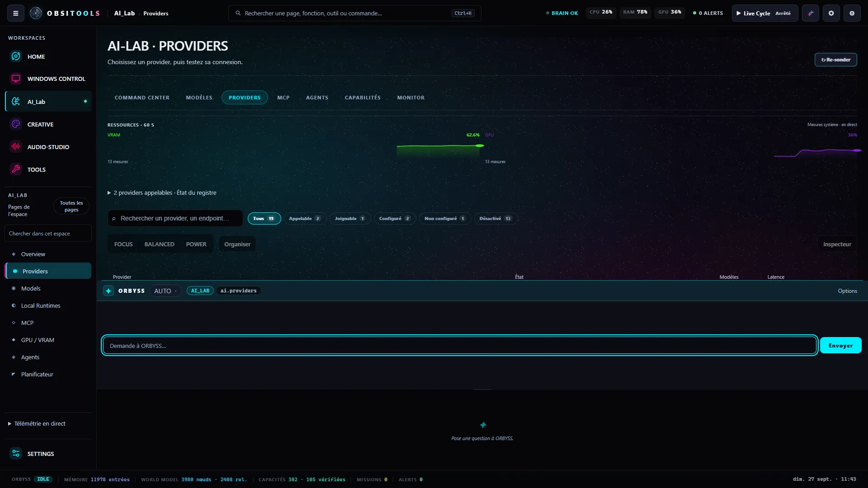This screenshot has width=868, height=488.
Task: Toggle the Désactivé 13 filter chip
Action: (x=495, y=219)
